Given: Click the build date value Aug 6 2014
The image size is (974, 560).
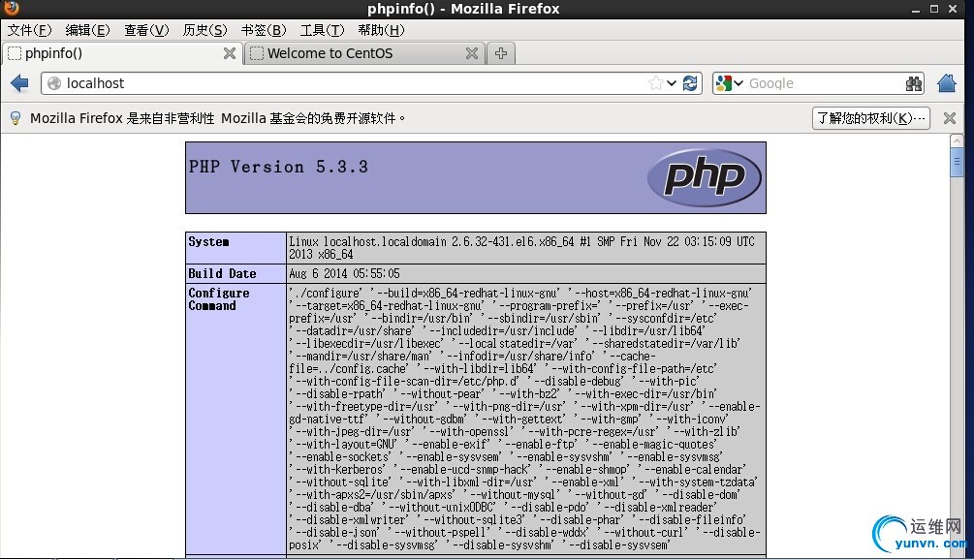Looking at the screenshot, I should point(344,273).
